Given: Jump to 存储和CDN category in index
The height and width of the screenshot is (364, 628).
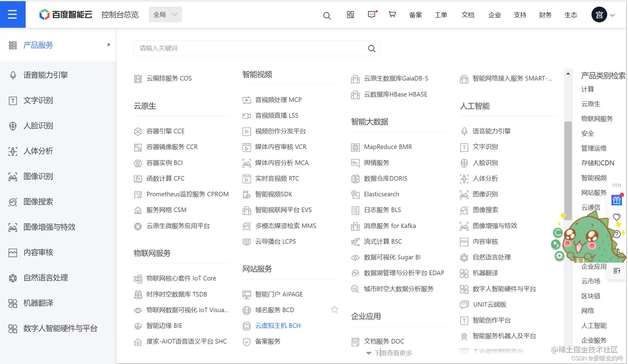Looking at the screenshot, I should 598,163.
